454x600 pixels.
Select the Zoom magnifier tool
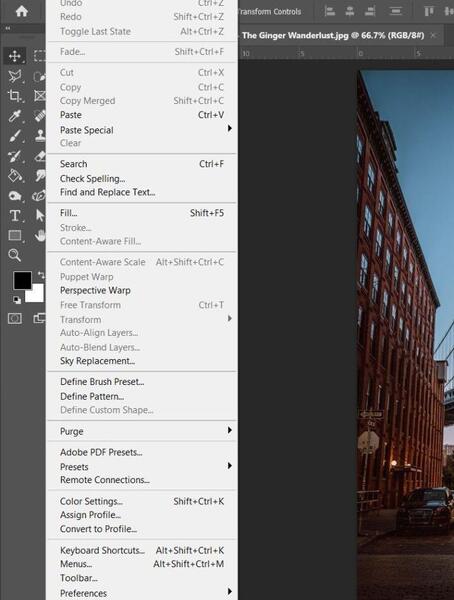pyautogui.click(x=15, y=255)
